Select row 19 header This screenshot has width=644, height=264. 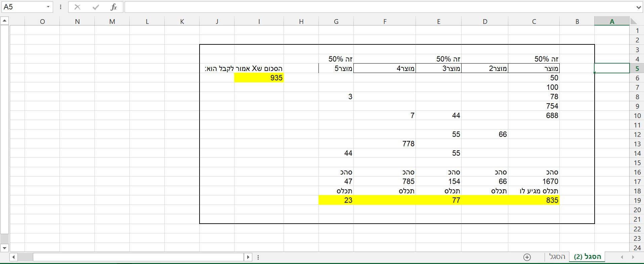pyautogui.click(x=637, y=200)
